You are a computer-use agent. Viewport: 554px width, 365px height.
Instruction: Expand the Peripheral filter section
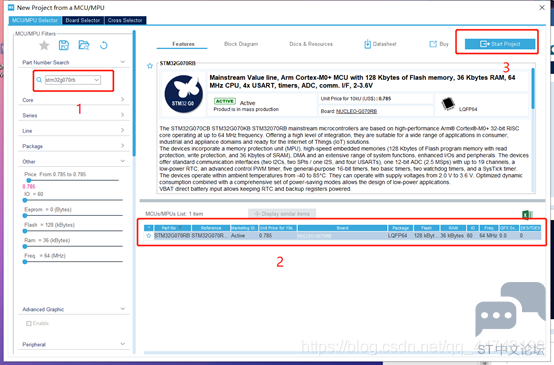123,344
